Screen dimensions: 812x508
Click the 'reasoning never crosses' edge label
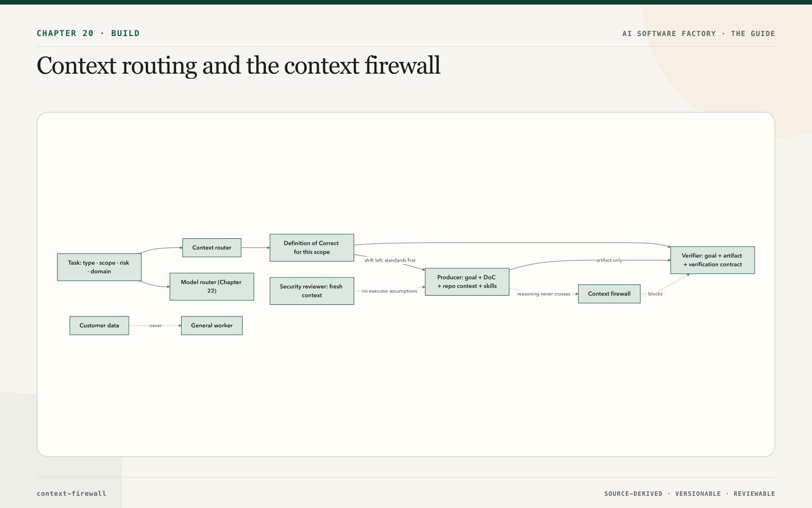point(544,294)
